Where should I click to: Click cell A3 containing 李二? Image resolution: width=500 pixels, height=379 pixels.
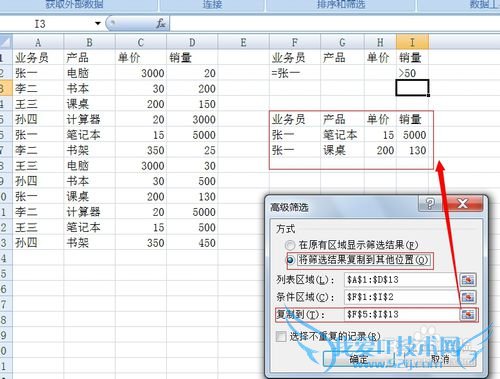(x=38, y=89)
